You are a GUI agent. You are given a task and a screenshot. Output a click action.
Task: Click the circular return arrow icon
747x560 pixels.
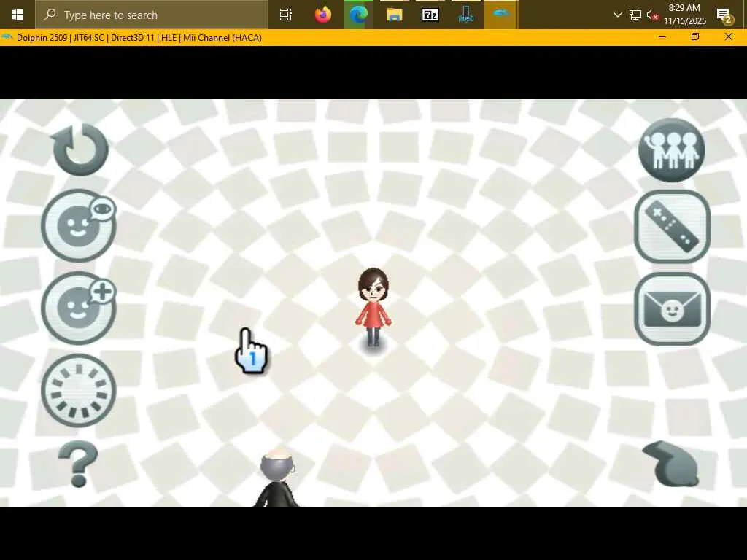[80, 149]
